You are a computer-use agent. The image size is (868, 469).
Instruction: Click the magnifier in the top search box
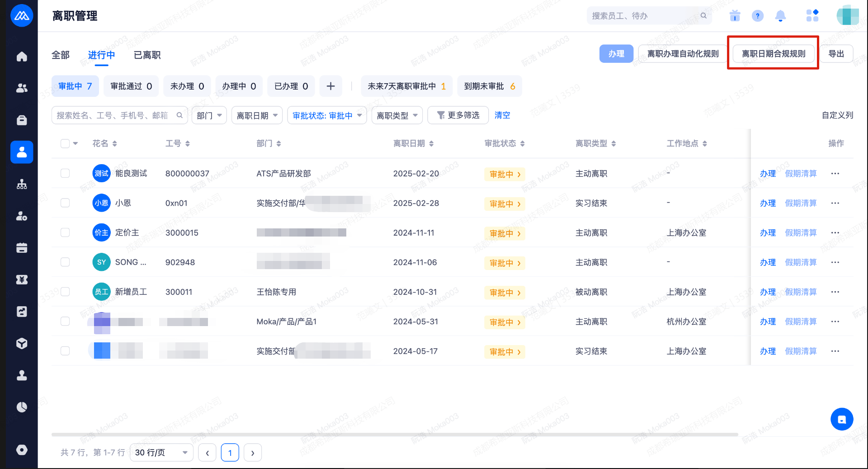pyautogui.click(x=703, y=16)
